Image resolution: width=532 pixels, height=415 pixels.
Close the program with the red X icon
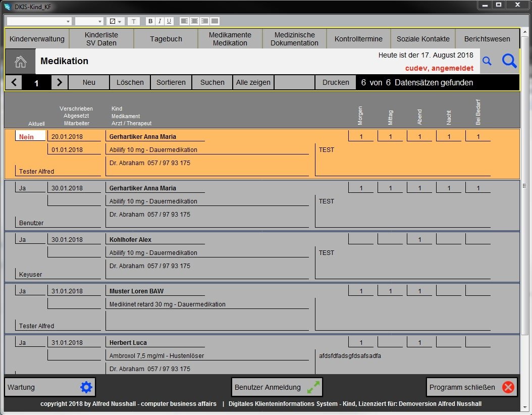[508, 387]
